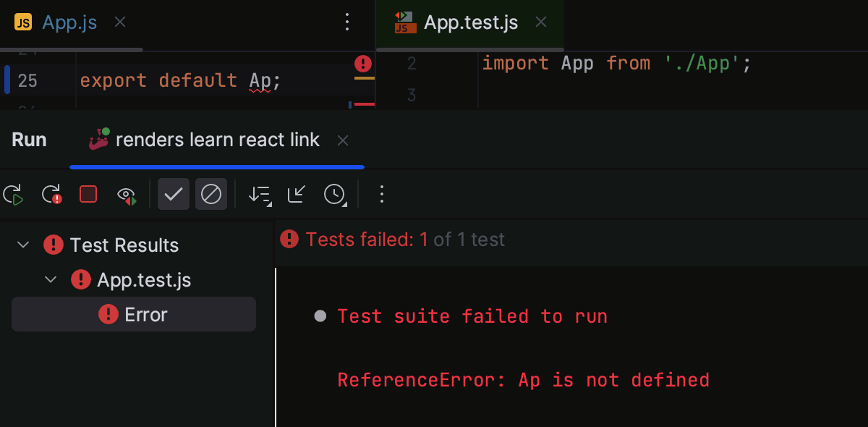Screen dimensions: 868x427
Task: Stop the running test process
Action: (88, 194)
